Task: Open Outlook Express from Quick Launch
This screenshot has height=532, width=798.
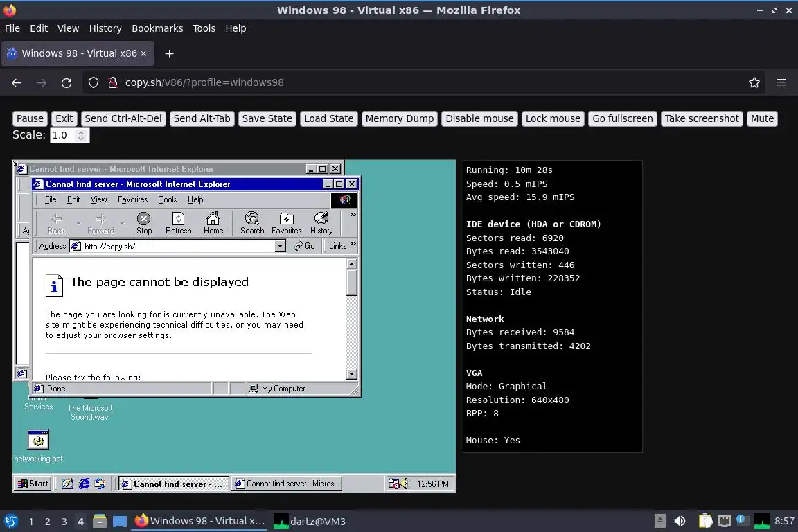Action: point(100,484)
